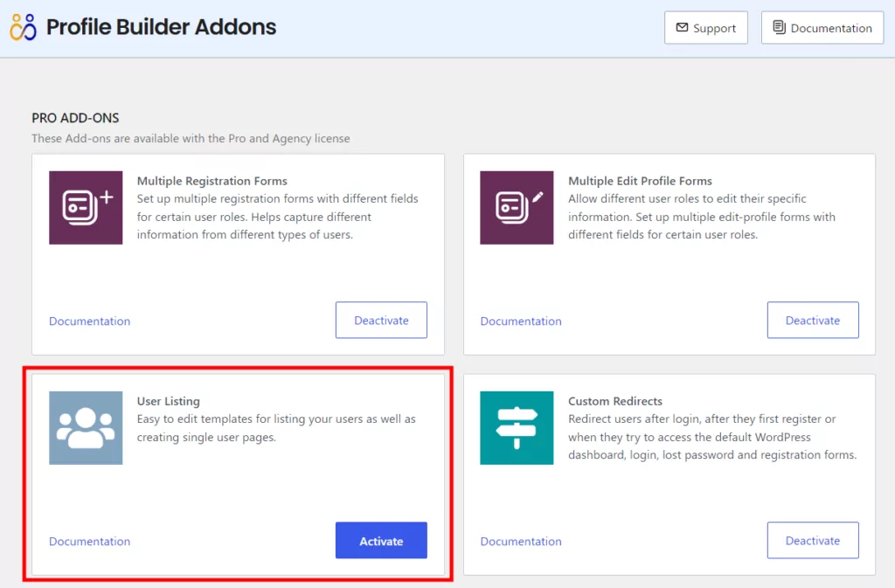Viewport: 895px width, 588px height.
Task: Click the Multiple Edit Profile Forms icon
Action: (517, 208)
